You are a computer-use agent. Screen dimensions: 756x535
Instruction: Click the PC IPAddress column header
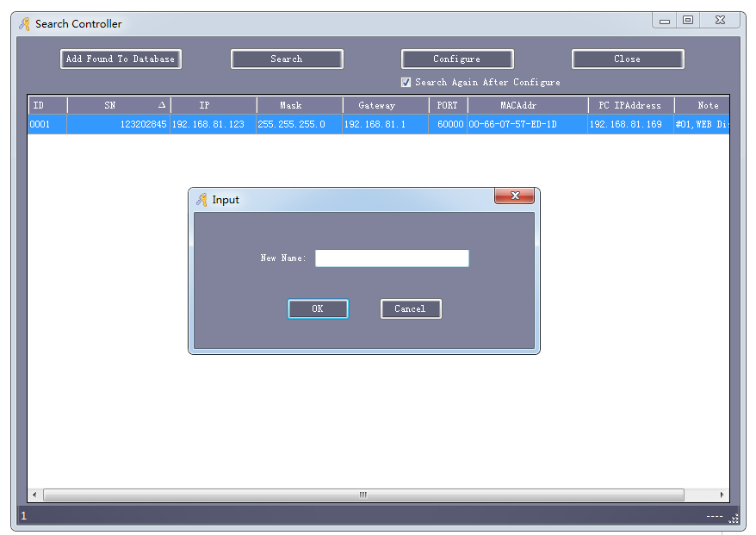point(629,105)
